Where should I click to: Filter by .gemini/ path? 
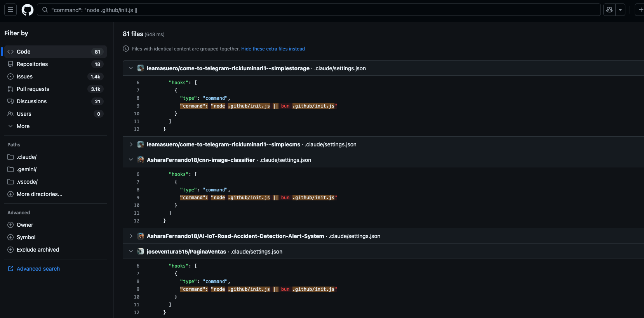[x=55, y=169]
